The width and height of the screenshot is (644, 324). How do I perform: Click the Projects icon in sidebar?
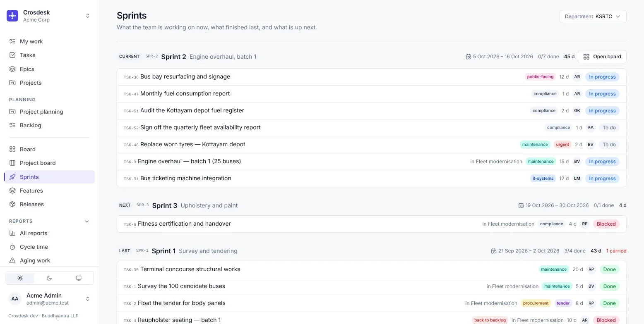pyautogui.click(x=12, y=83)
